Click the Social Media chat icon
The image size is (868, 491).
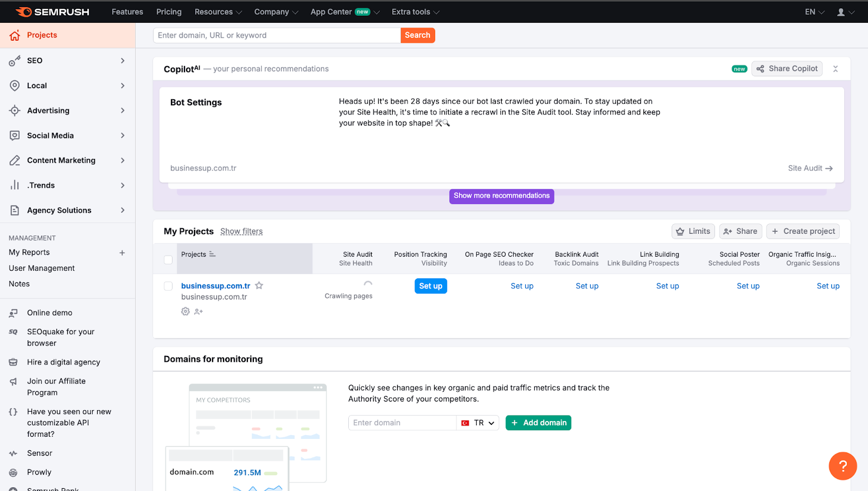tap(15, 136)
